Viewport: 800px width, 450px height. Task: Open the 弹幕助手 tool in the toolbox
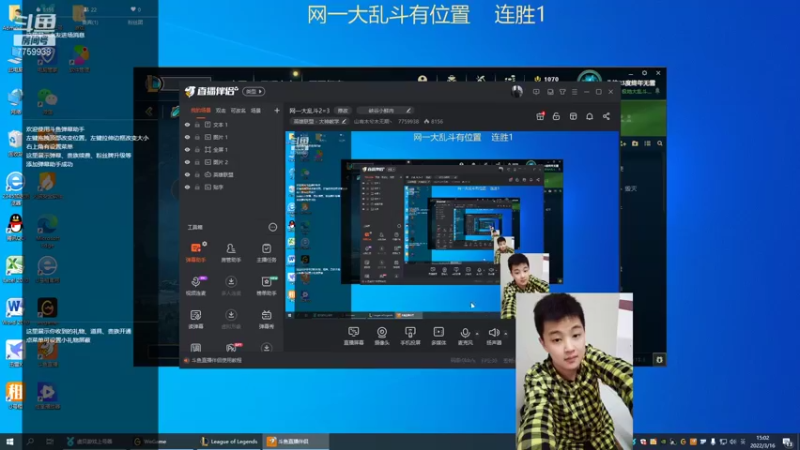[195, 252]
